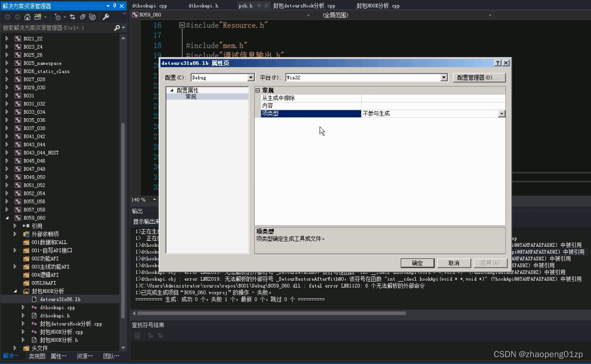591x364 pixels.
Task: Select the 003主线功能API folder
Action: coord(50,267)
